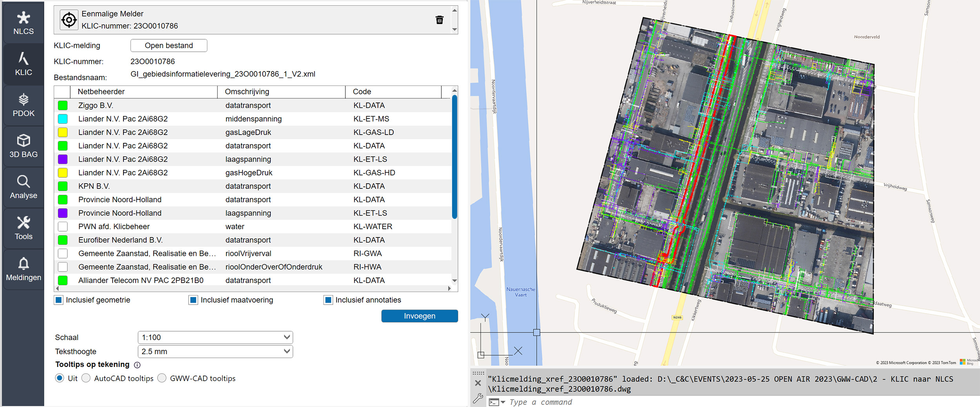Viewport: 980px width, 407px height.
Task: Toggle Inclusief geometrie checkbox
Action: click(59, 300)
